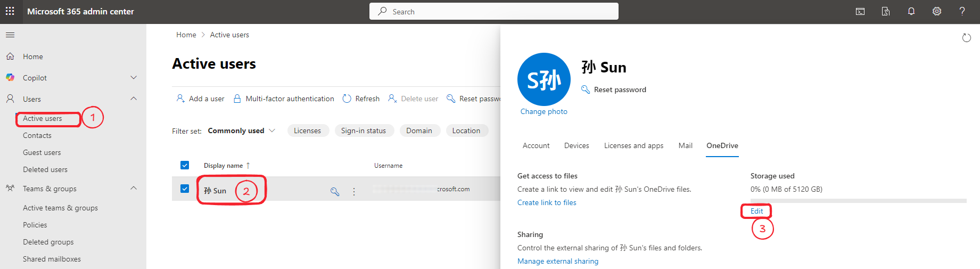Uncheck the checkbox for user Sun
This screenshot has width=980, height=269.
tap(185, 189)
